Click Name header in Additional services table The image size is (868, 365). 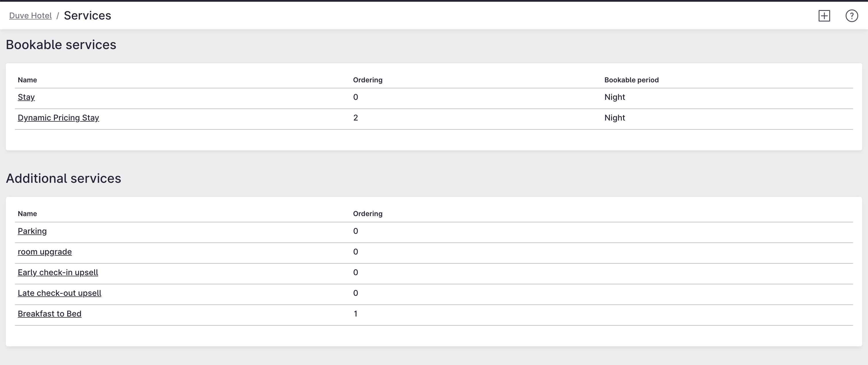pos(27,213)
